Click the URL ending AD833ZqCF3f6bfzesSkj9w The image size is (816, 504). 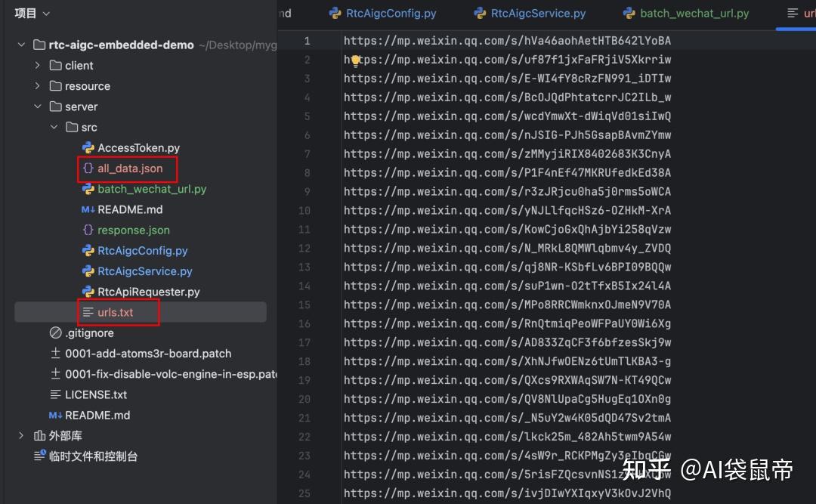pyautogui.click(x=508, y=342)
